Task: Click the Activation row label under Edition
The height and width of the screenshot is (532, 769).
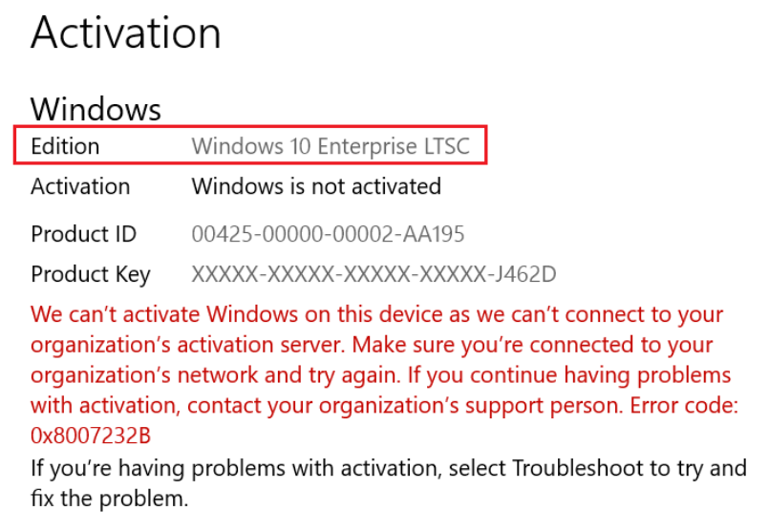Action: click(x=80, y=185)
